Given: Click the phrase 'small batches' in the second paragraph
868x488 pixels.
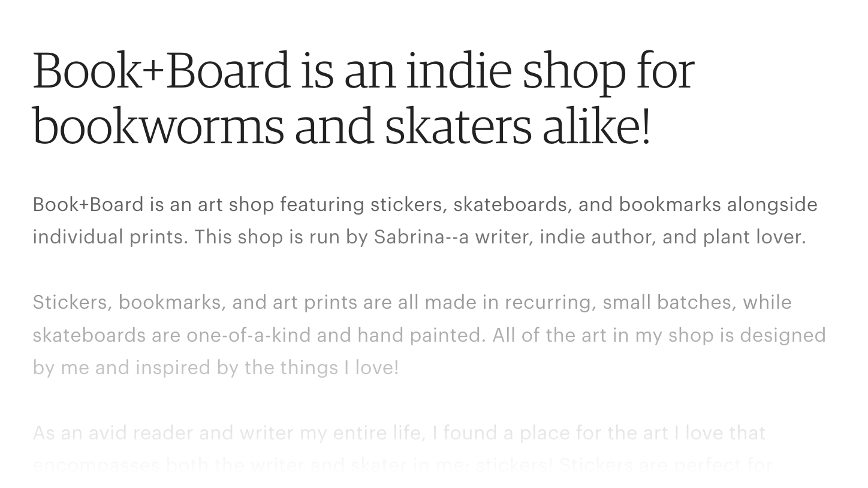Looking at the screenshot, I should (x=668, y=302).
